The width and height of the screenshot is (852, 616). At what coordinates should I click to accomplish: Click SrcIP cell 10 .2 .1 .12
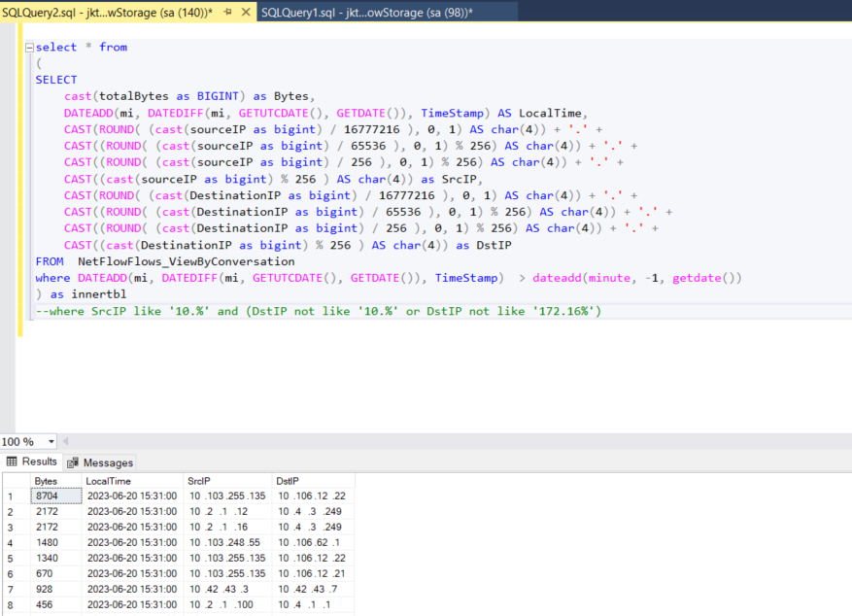[227, 512]
